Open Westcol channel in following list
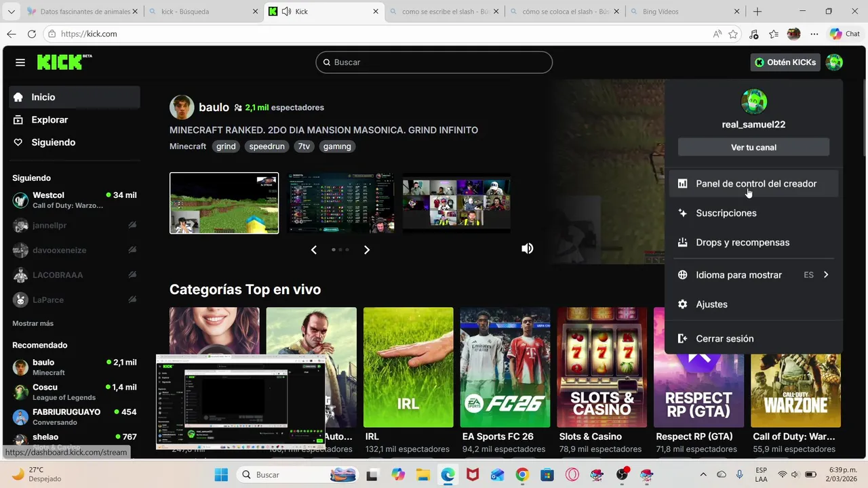 [75, 200]
